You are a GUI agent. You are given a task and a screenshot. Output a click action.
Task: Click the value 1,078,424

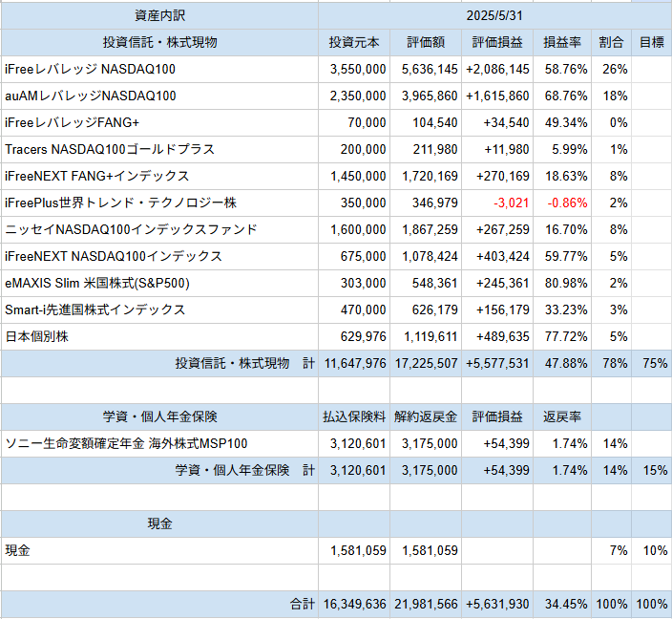click(x=426, y=256)
